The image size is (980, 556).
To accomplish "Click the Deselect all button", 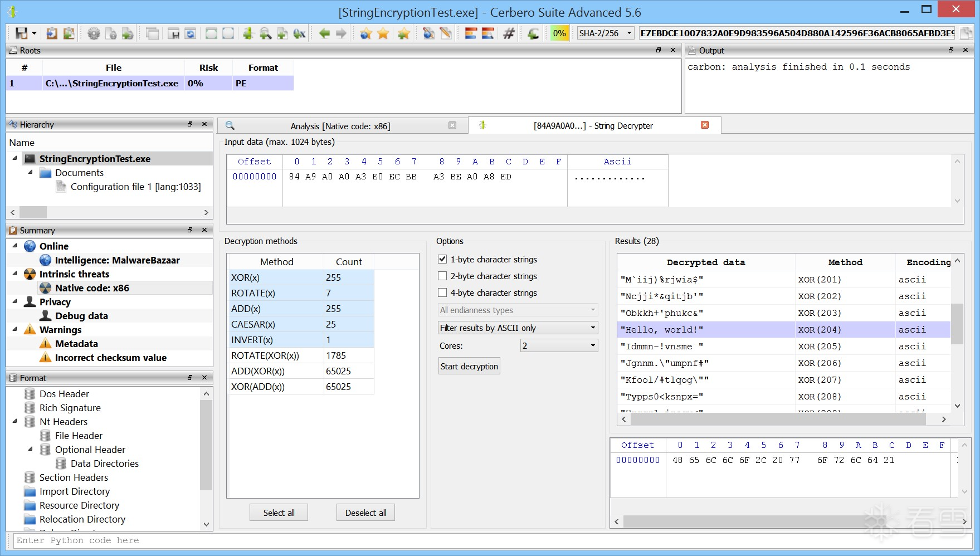I will (365, 513).
